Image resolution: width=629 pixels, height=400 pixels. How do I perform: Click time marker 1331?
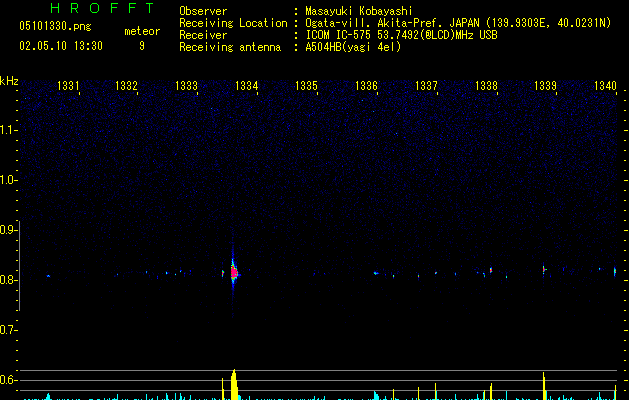[68, 86]
